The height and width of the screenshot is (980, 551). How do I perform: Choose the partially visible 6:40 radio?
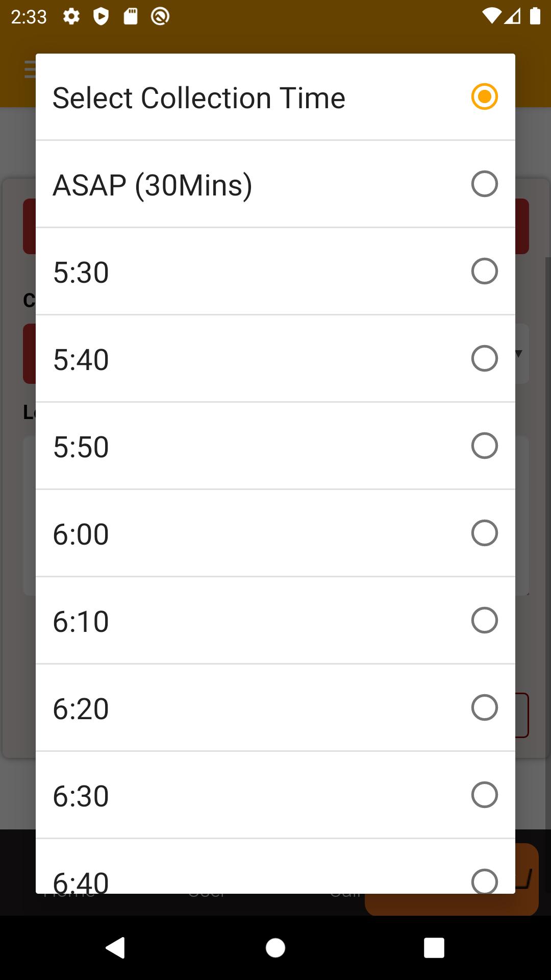[484, 881]
